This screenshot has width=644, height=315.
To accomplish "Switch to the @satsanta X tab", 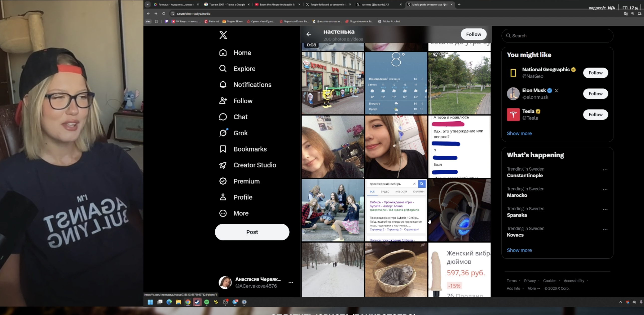I will (378, 4).
